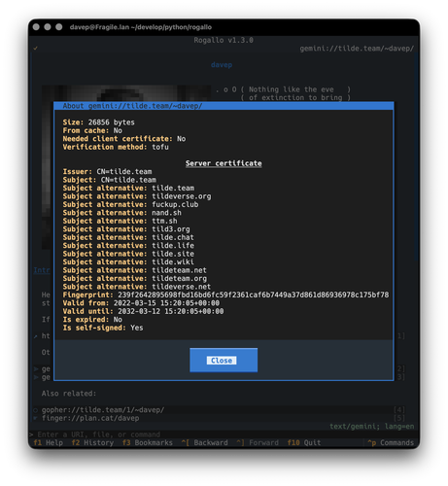
Task: Click the Server certificate heading
Action: click(x=224, y=163)
